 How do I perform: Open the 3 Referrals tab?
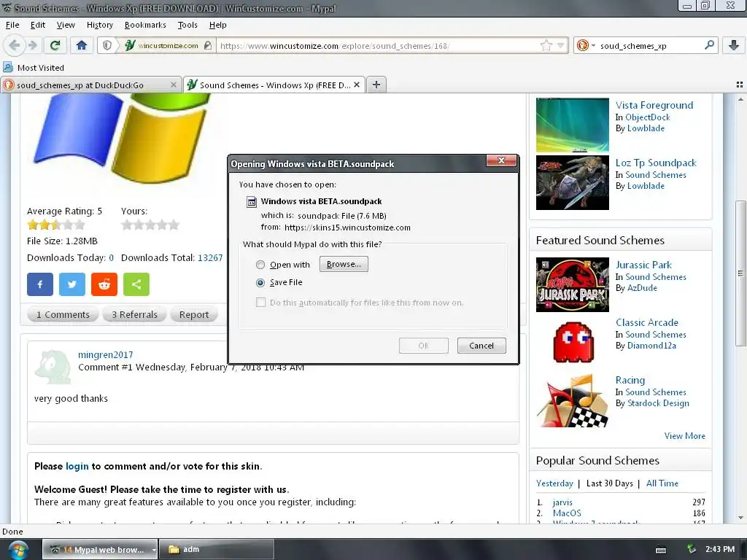(x=134, y=314)
